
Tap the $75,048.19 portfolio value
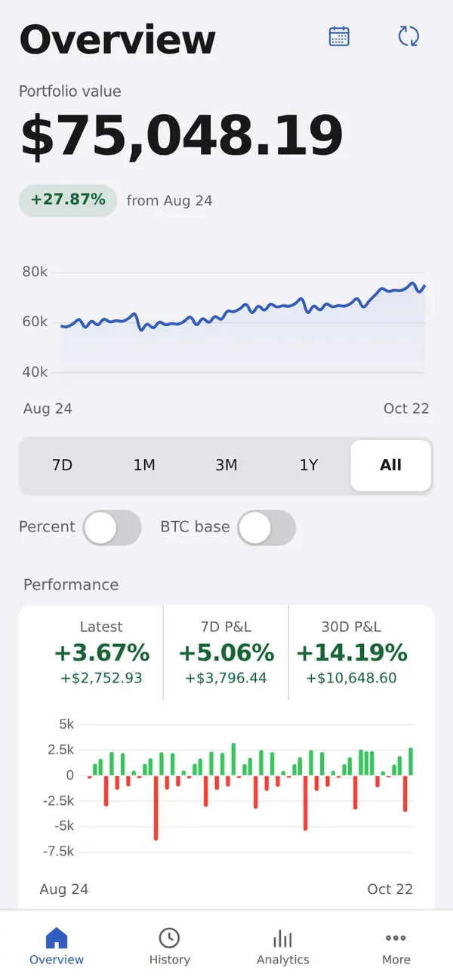pyautogui.click(x=181, y=137)
